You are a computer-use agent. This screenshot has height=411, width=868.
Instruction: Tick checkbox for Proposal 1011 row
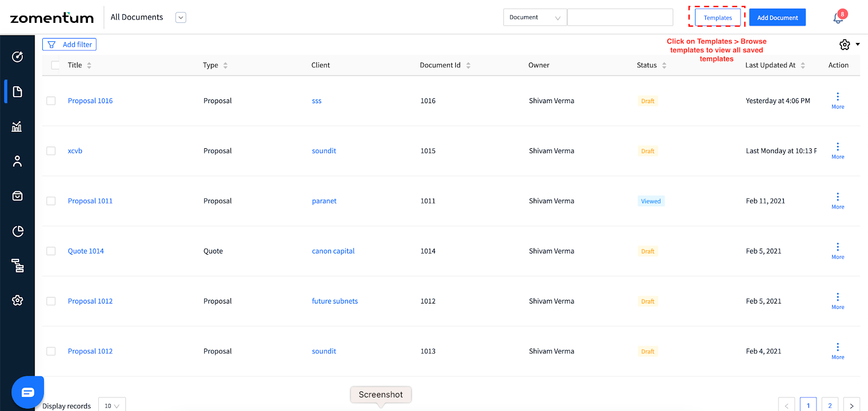(x=51, y=201)
